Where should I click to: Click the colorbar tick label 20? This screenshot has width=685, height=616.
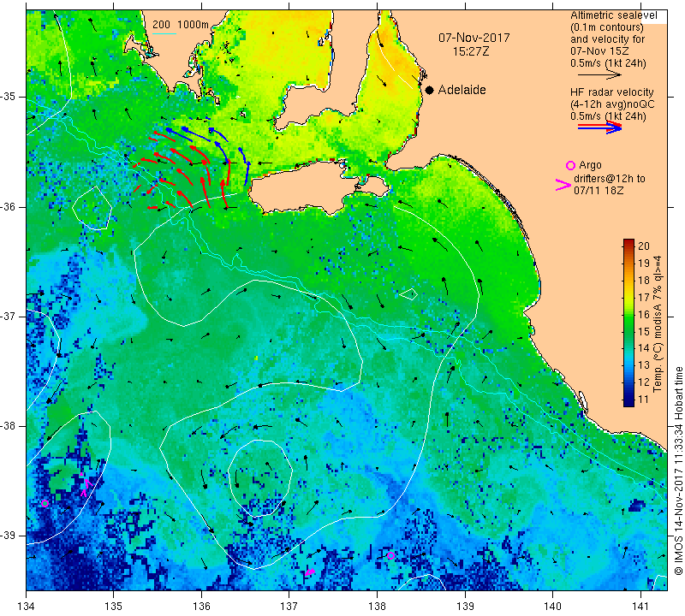(x=644, y=246)
